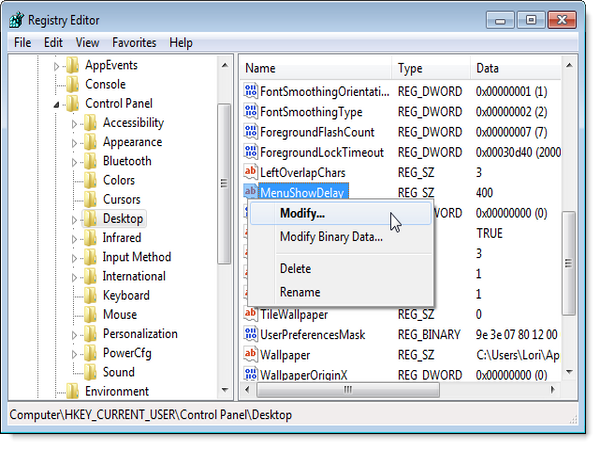
Task: Click the Wallpaper string value icon
Action: tap(251, 354)
